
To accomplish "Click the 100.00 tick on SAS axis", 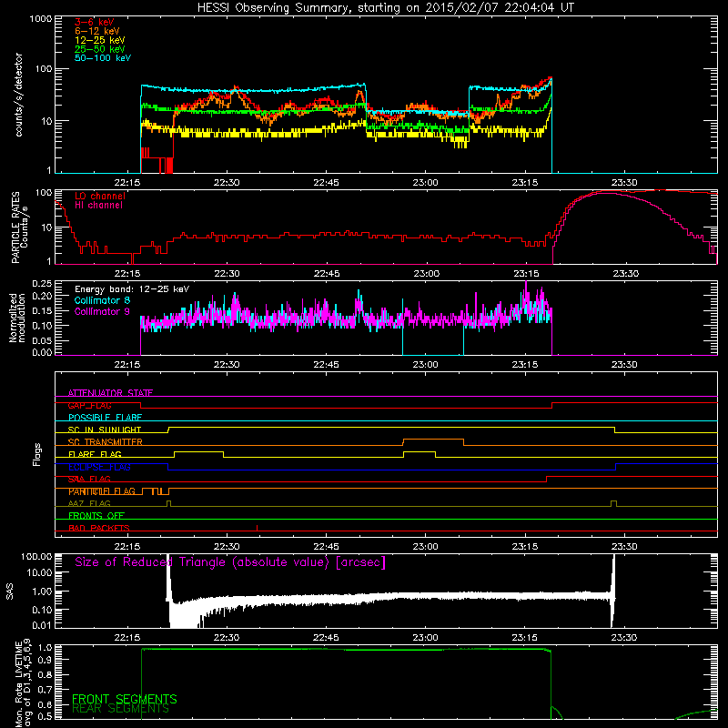I will tap(36, 556).
